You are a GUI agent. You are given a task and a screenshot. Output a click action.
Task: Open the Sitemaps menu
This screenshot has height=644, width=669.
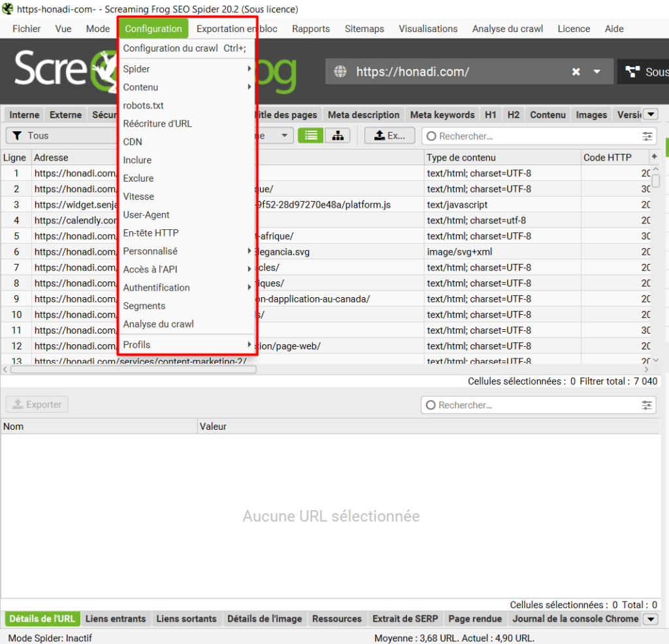[364, 29]
